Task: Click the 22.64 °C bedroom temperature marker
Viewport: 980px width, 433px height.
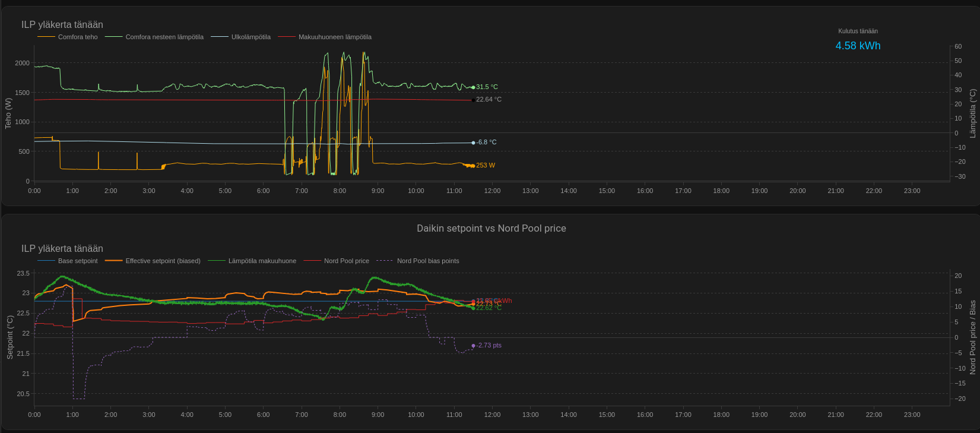Action: [x=473, y=100]
